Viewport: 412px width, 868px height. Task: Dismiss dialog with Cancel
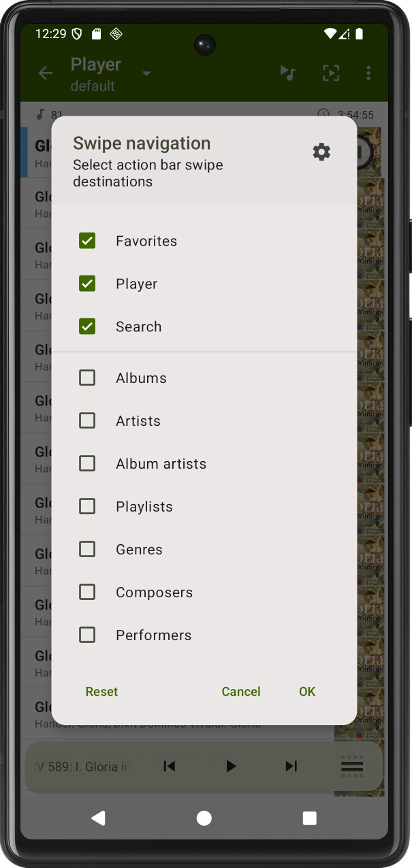point(241,691)
